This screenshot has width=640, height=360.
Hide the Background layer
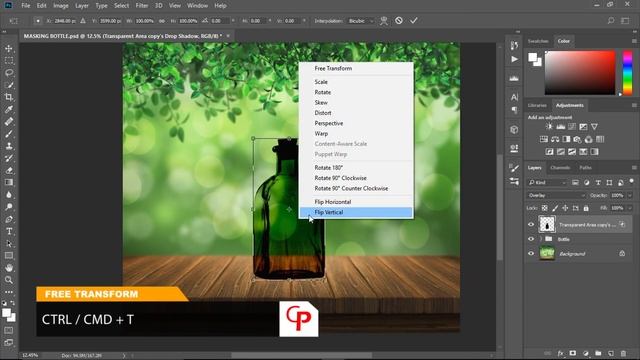tap(531, 253)
